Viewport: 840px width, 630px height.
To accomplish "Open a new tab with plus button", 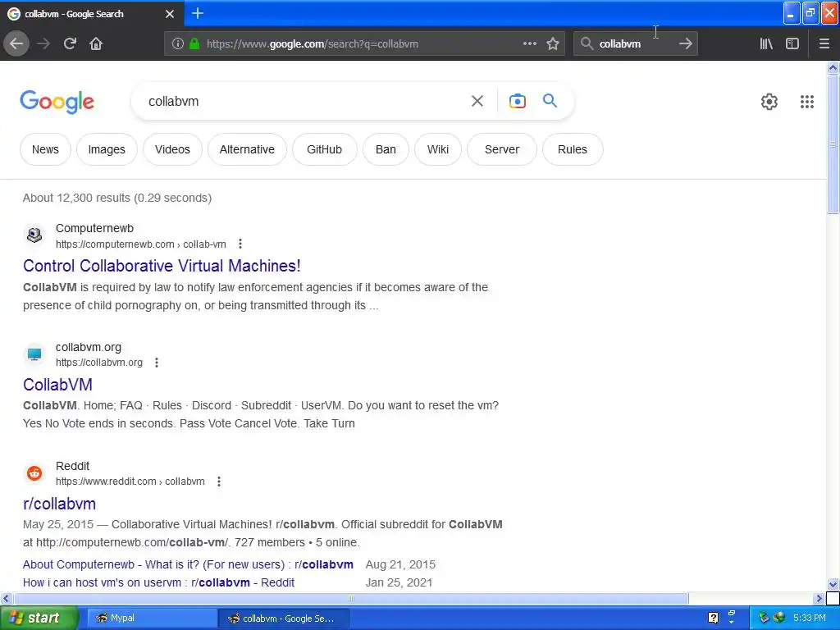I will tap(198, 13).
